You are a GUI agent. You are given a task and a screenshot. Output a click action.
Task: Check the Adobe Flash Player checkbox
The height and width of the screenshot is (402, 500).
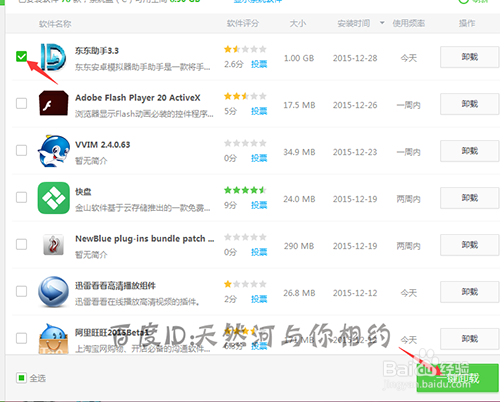(x=21, y=103)
